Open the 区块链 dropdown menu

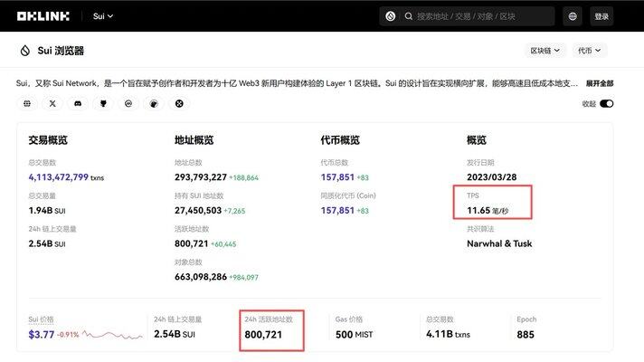pyautogui.click(x=545, y=51)
